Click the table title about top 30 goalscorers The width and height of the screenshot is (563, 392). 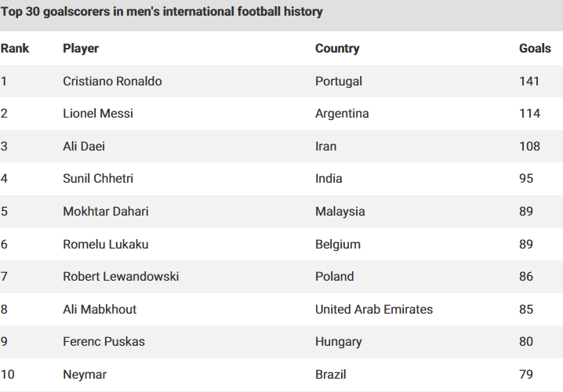pyautogui.click(x=162, y=12)
